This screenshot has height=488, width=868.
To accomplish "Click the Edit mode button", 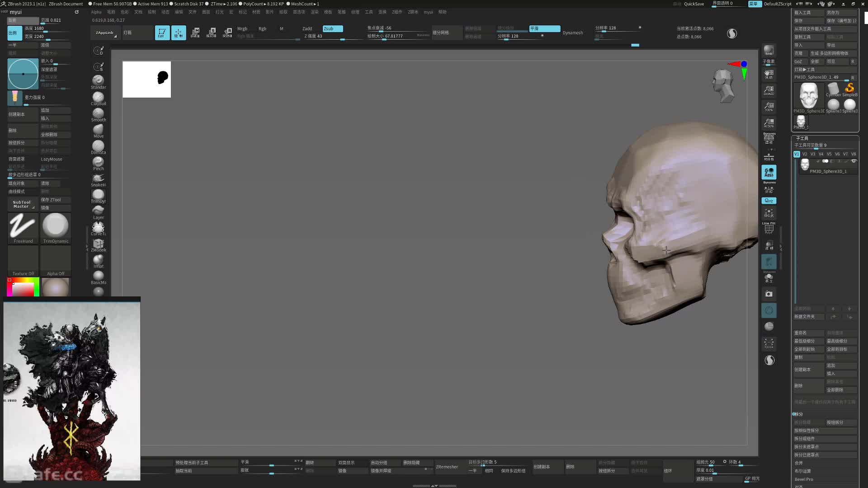I will pyautogui.click(x=162, y=33).
